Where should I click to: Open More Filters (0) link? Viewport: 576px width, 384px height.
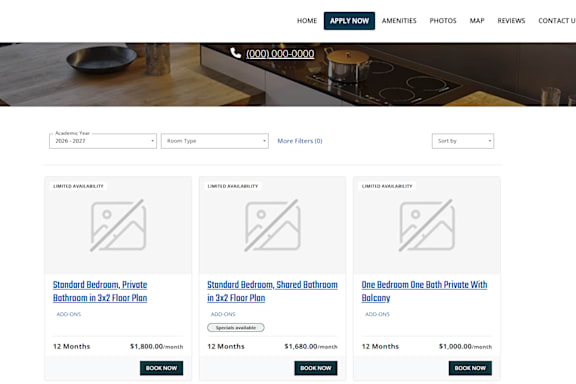[300, 141]
